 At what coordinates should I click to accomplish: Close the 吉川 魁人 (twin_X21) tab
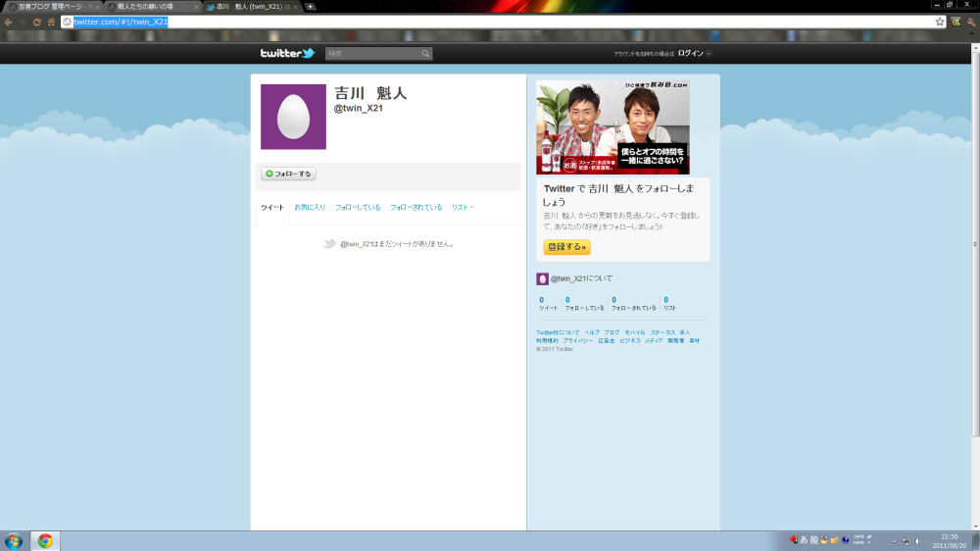(x=296, y=7)
